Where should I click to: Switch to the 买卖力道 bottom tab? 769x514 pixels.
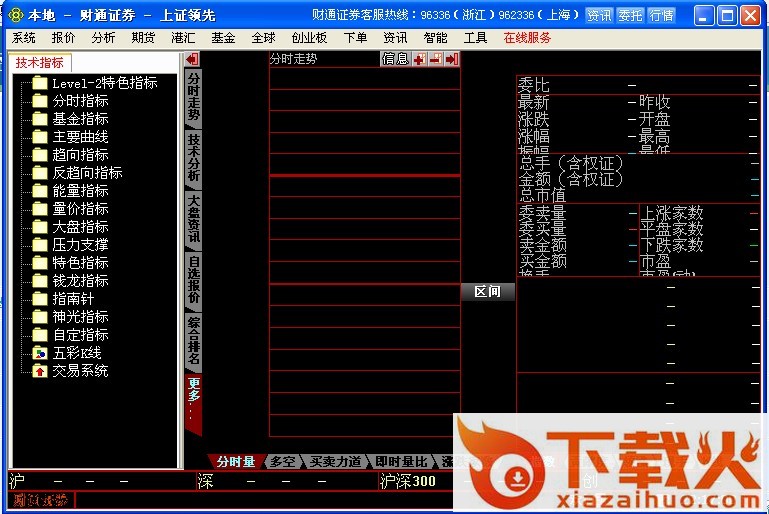tap(335, 462)
